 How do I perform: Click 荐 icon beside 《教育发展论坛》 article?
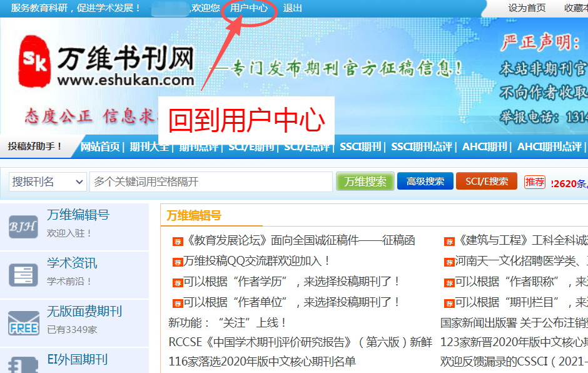pyautogui.click(x=178, y=242)
